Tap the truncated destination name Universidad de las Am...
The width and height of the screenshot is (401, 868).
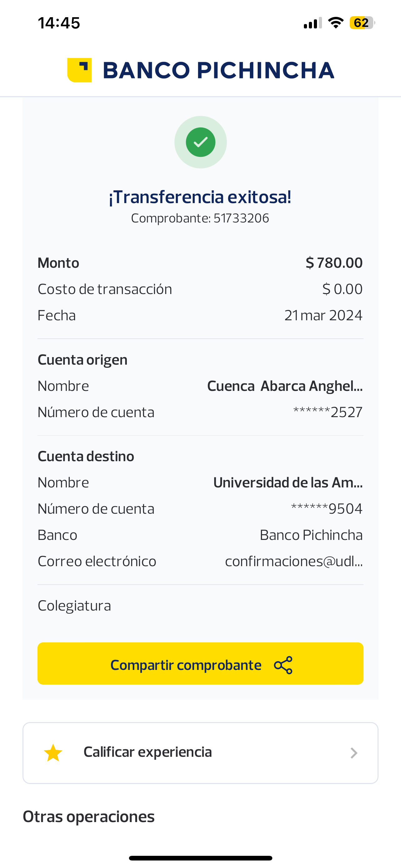pyautogui.click(x=288, y=482)
